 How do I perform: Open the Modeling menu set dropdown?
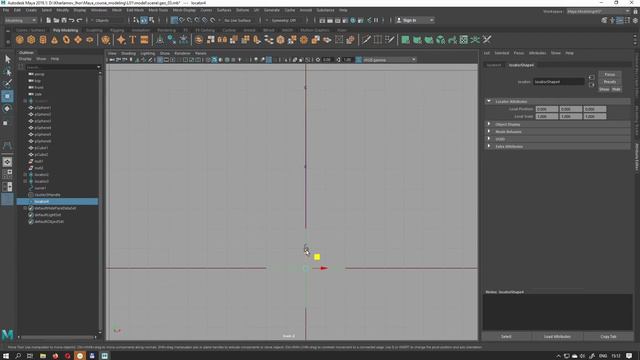tap(20, 20)
